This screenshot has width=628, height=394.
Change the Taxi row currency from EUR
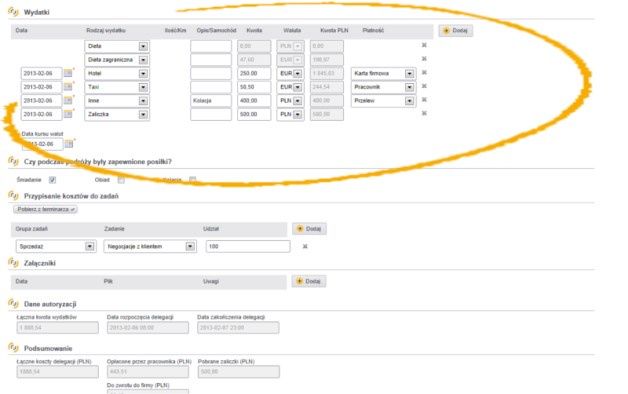tap(297, 87)
